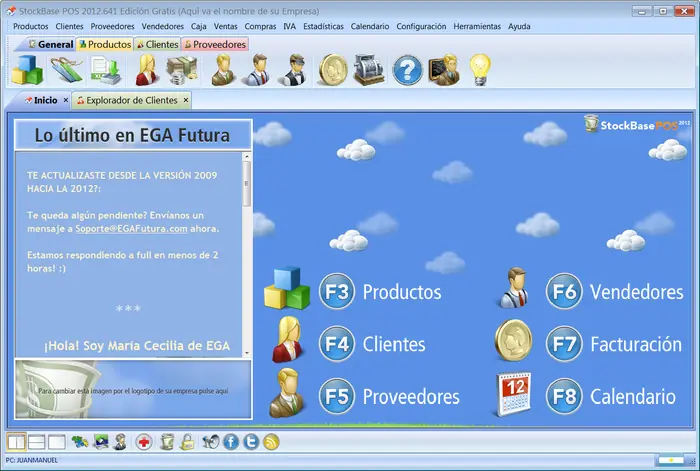This screenshot has width=700, height=471.
Task: Click the Argentina flag in status bar
Action: pos(671,460)
